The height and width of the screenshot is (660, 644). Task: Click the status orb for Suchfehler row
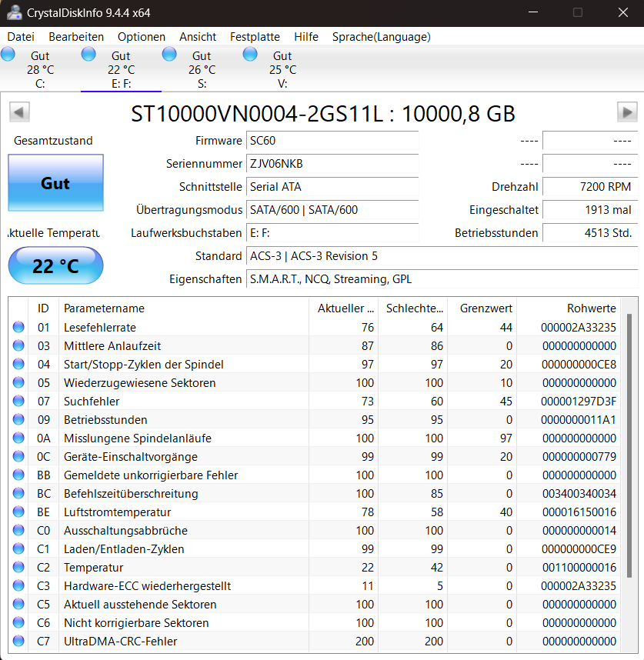coord(18,401)
